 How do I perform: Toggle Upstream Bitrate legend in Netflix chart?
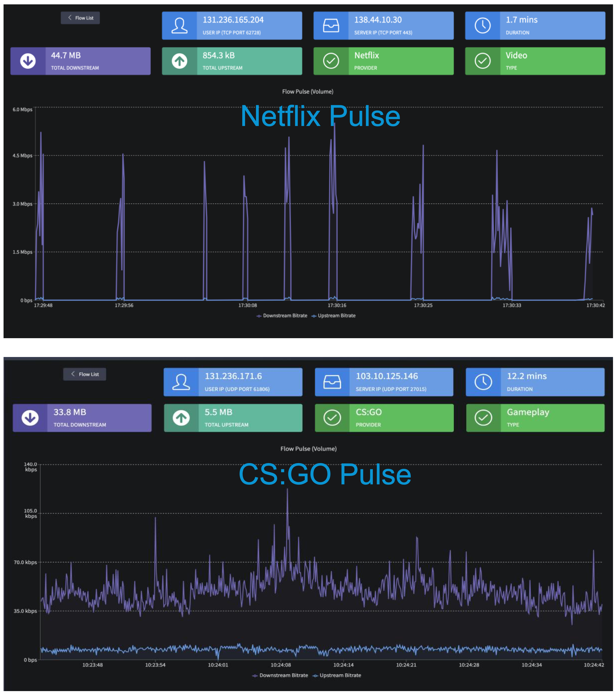(x=334, y=316)
